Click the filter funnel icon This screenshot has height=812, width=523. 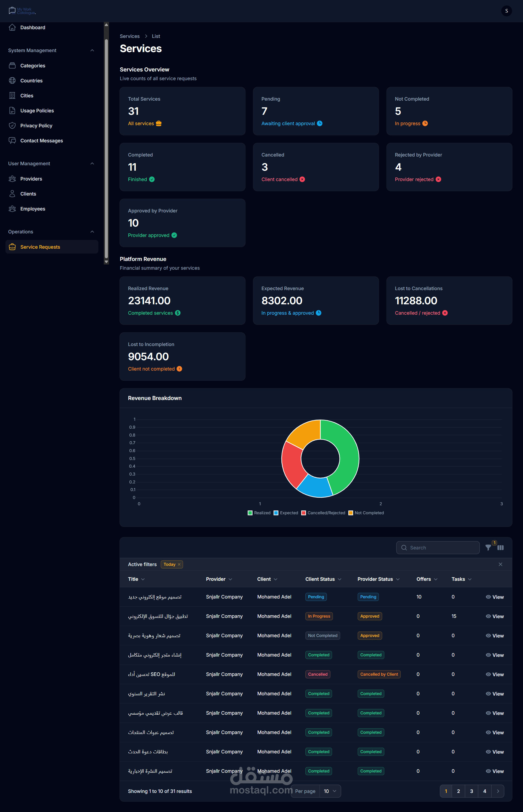click(488, 548)
